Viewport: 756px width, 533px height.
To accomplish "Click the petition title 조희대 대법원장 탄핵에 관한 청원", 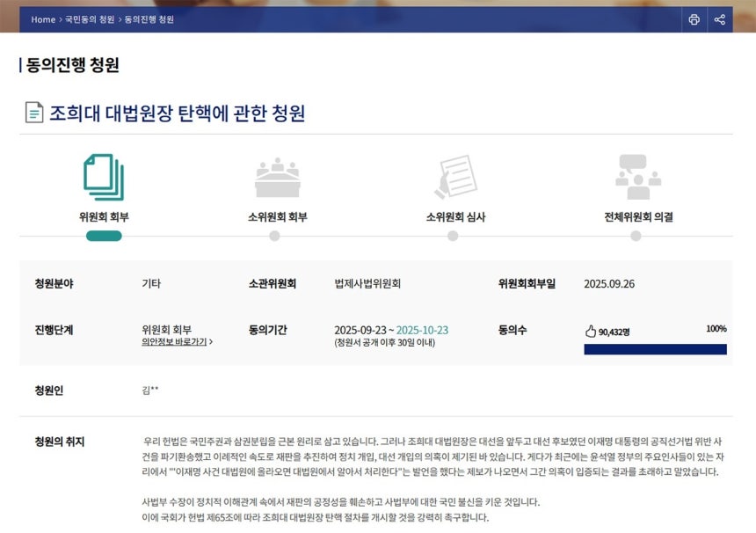I will [x=177, y=113].
